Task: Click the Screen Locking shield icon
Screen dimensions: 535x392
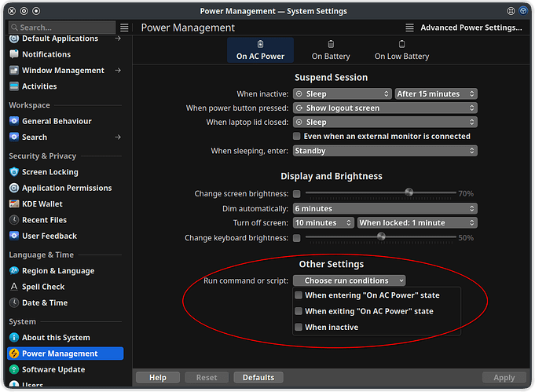Action: (x=14, y=172)
